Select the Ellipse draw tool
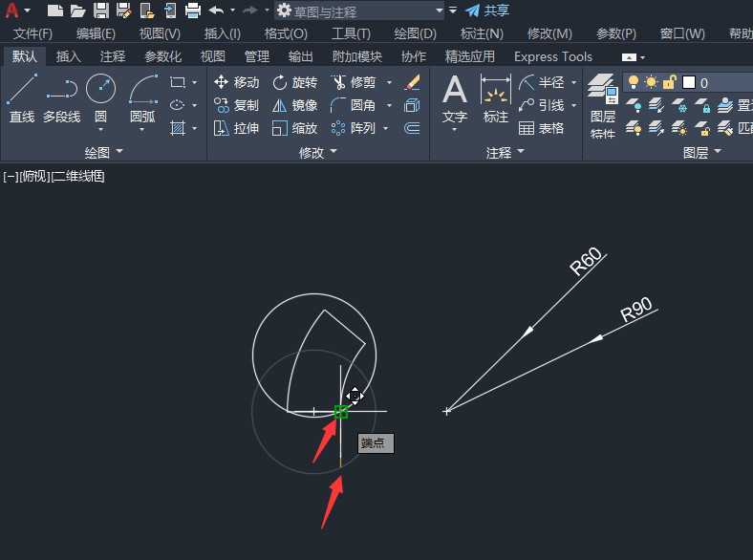Screen dimensions: 753x560 point(178,105)
